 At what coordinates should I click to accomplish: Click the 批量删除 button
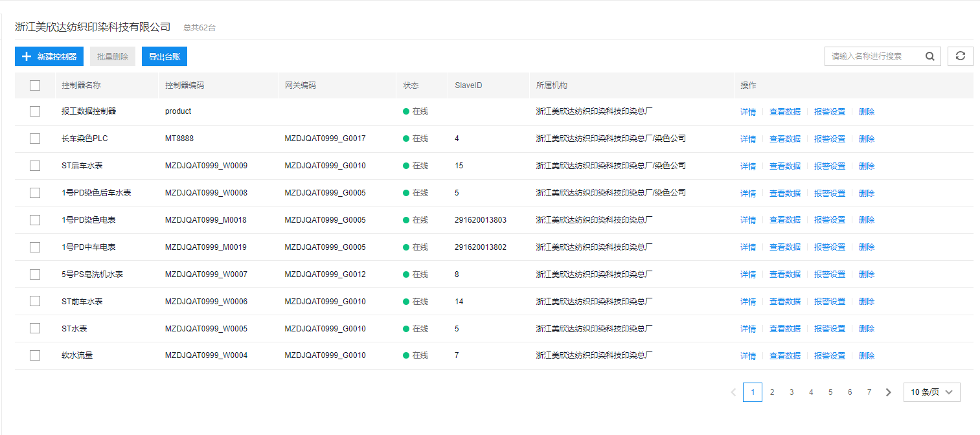113,56
